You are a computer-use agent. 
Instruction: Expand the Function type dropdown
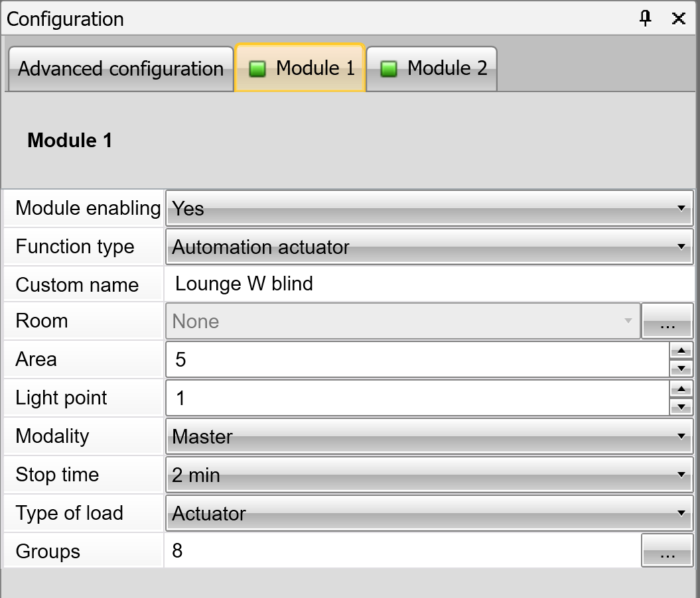[429, 247]
